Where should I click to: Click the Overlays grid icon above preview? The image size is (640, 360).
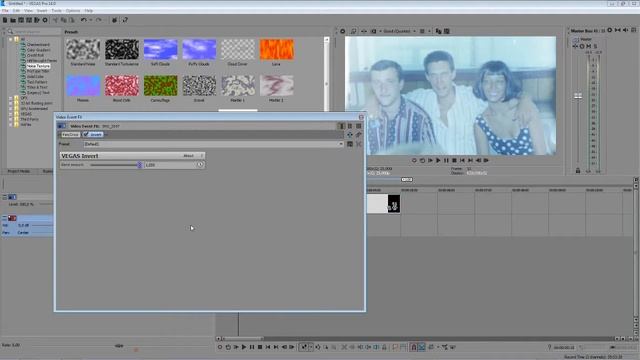coord(422,31)
